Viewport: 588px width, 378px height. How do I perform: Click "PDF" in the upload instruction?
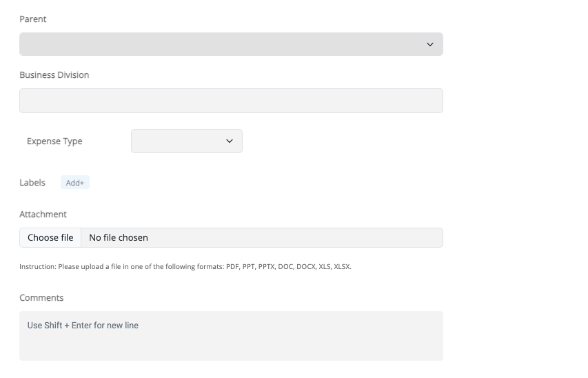point(232,266)
